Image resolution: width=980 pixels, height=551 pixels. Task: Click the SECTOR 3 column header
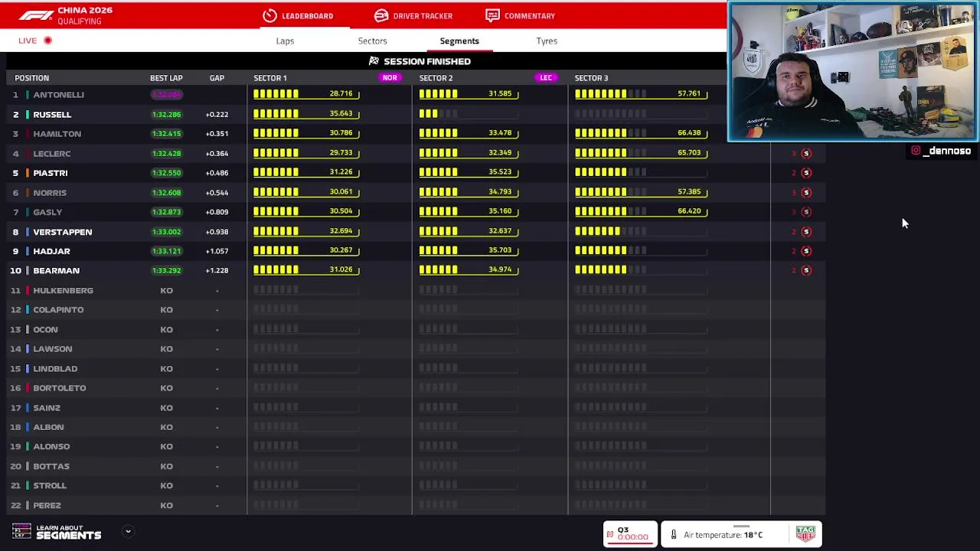tap(591, 78)
